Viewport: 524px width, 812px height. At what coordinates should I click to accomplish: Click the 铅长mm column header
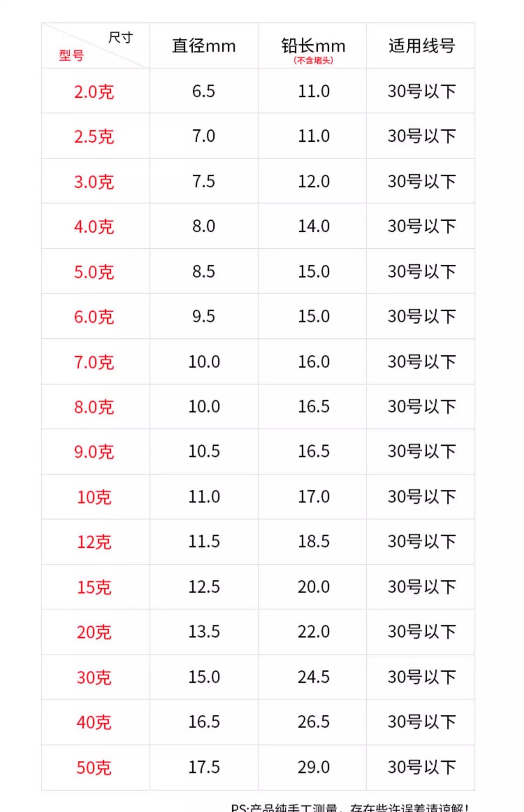pyautogui.click(x=313, y=45)
